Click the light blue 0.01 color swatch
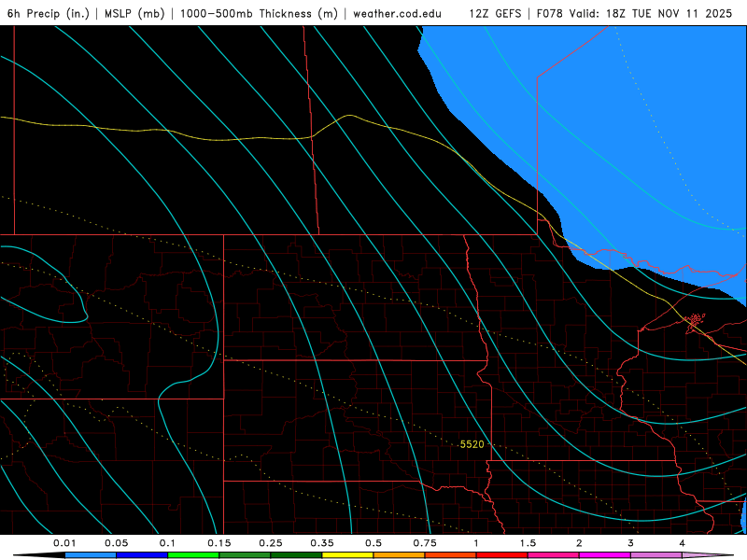 tap(91, 555)
